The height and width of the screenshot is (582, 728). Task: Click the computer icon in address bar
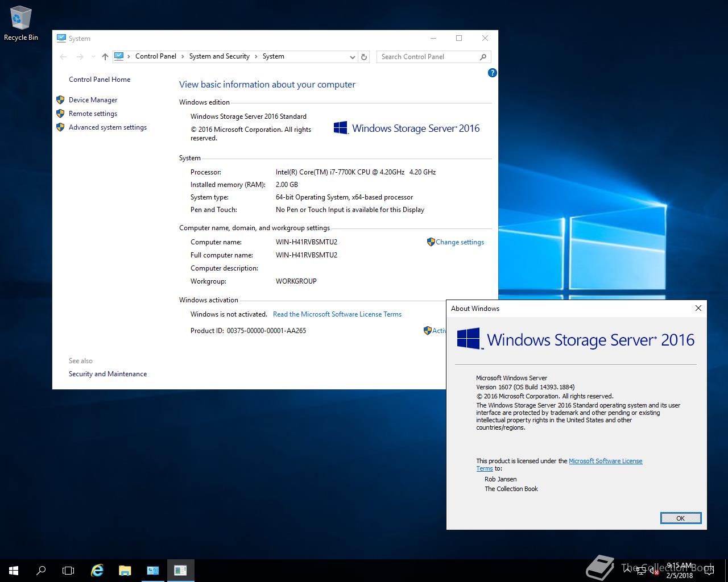point(119,56)
